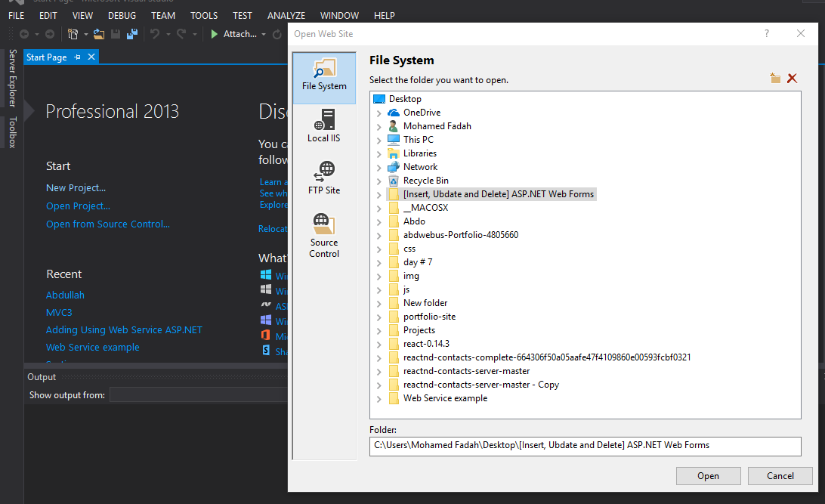
Task: Expand This PC tree node
Action: [379, 141]
